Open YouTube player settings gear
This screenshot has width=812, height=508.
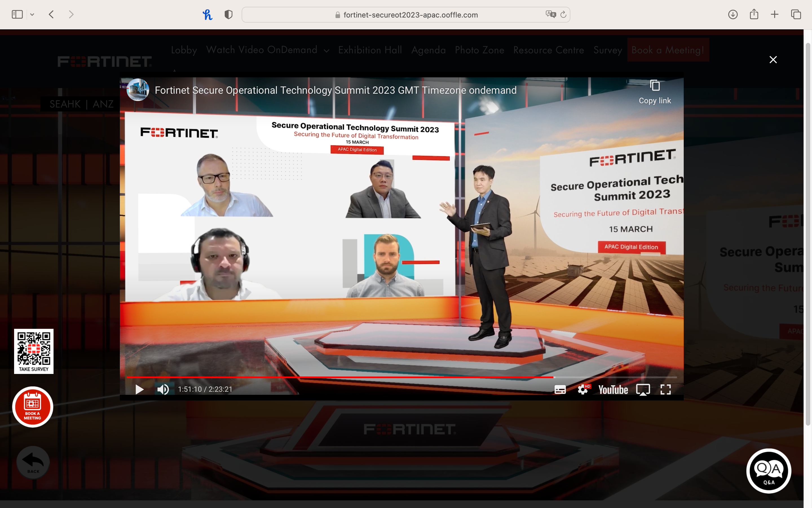pyautogui.click(x=583, y=389)
